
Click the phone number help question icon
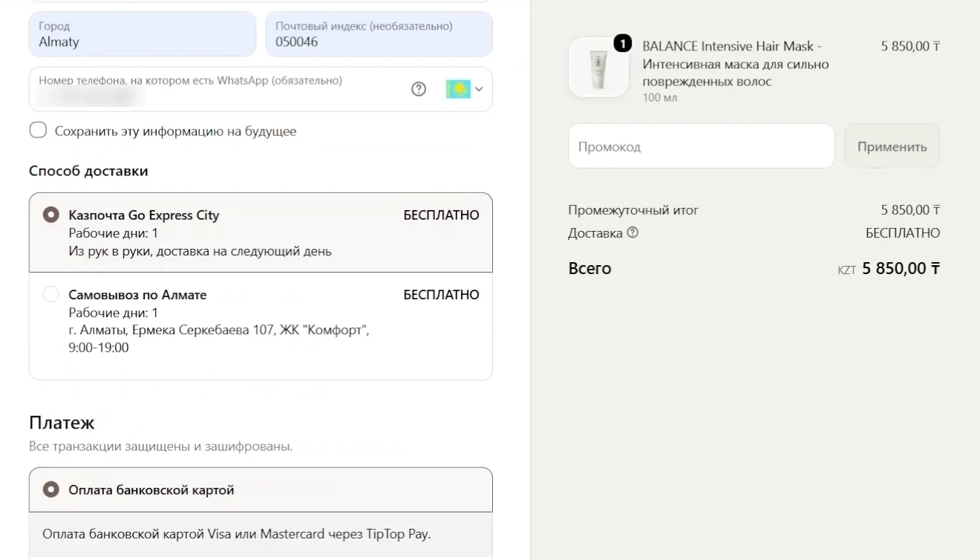pyautogui.click(x=419, y=89)
